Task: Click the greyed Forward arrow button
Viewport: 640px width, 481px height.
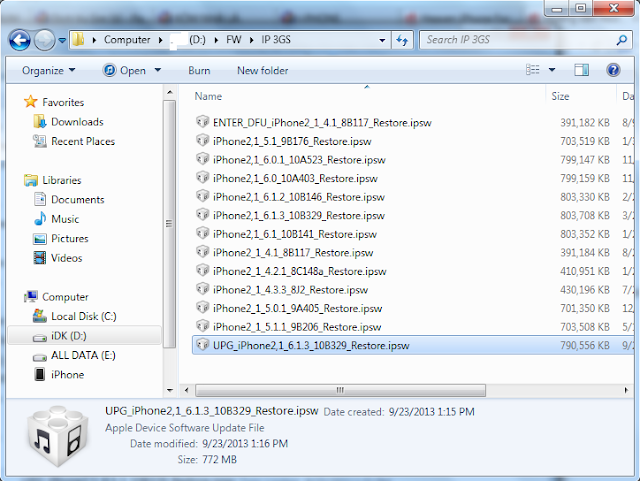Action: pyautogui.click(x=44, y=40)
